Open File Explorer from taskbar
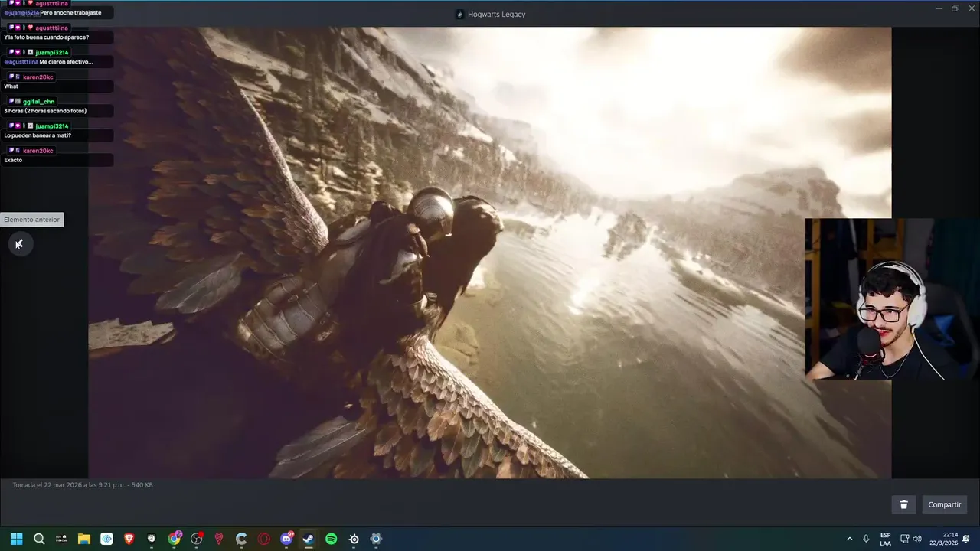This screenshot has height=551, width=980. pos(84,539)
